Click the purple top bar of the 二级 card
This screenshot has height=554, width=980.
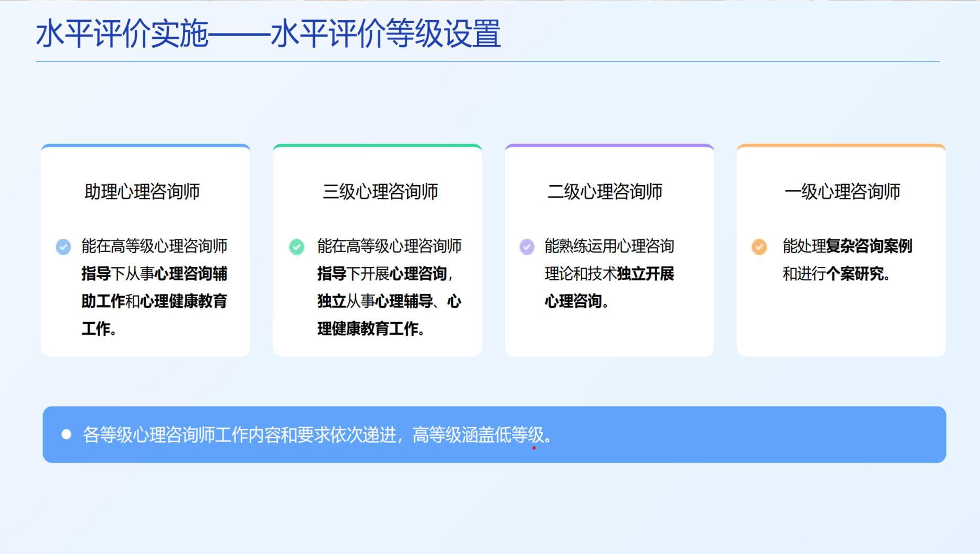[609, 145]
